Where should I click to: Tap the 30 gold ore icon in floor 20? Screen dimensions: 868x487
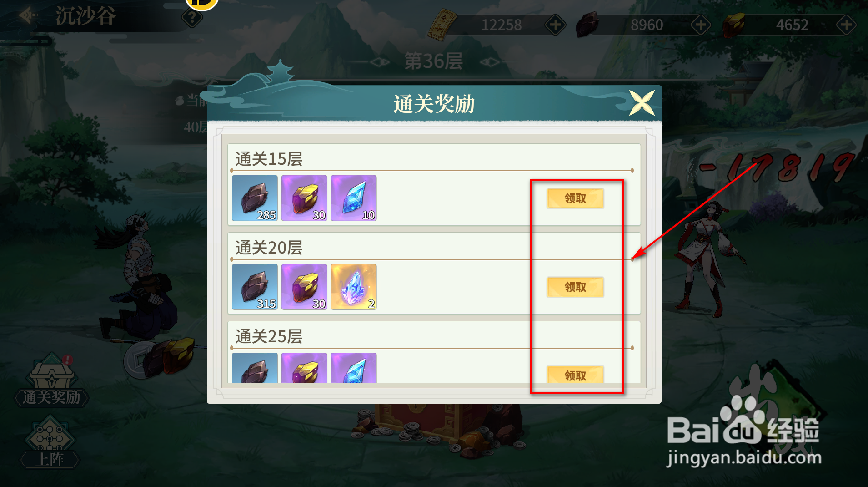(x=304, y=287)
